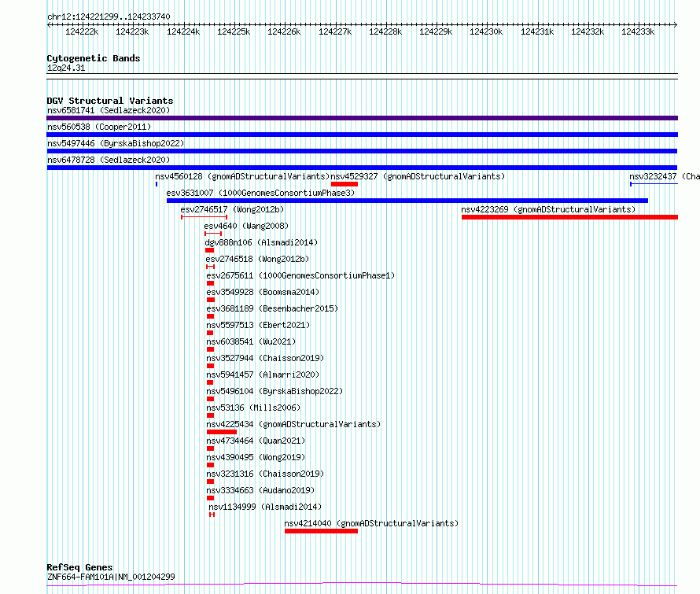Click nsv4214040 gnomADStructuralVariants label
700x594 pixels.
coord(371,523)
